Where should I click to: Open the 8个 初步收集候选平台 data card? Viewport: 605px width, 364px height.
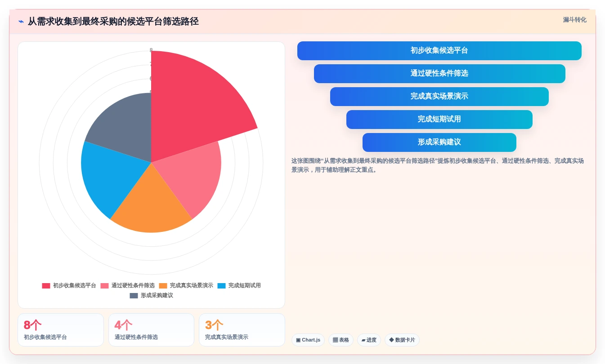[x=61, y=330]
